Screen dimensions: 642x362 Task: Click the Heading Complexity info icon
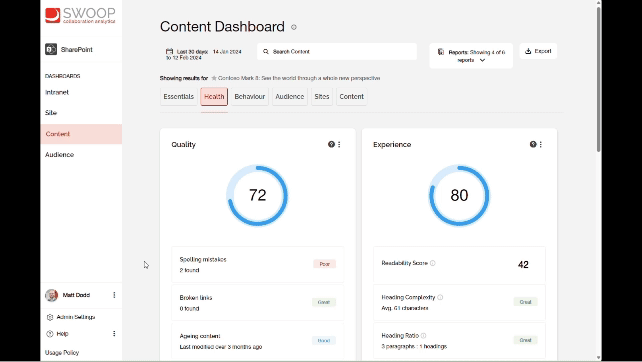click(440, 297)
